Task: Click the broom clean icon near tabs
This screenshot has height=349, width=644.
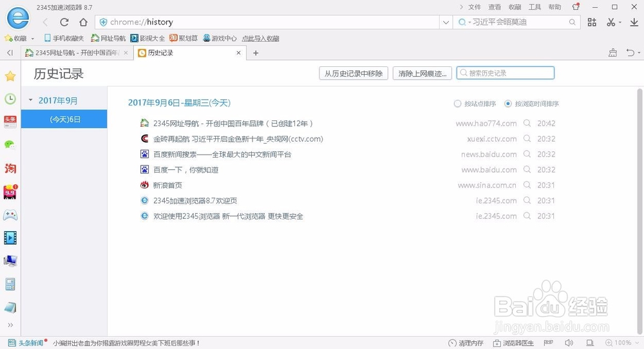Action: pyautogui.click(x=613, y=53)
